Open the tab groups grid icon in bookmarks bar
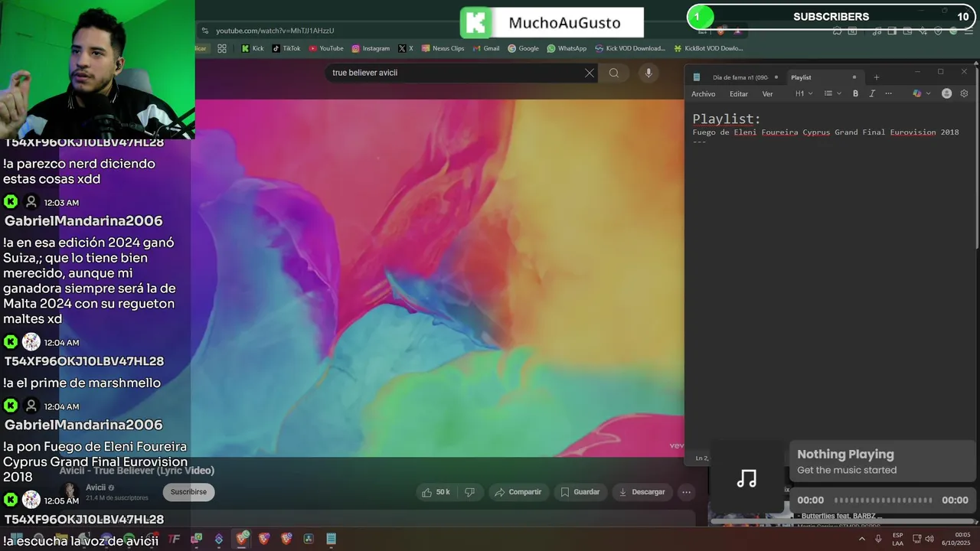 (x=222, y=48)
